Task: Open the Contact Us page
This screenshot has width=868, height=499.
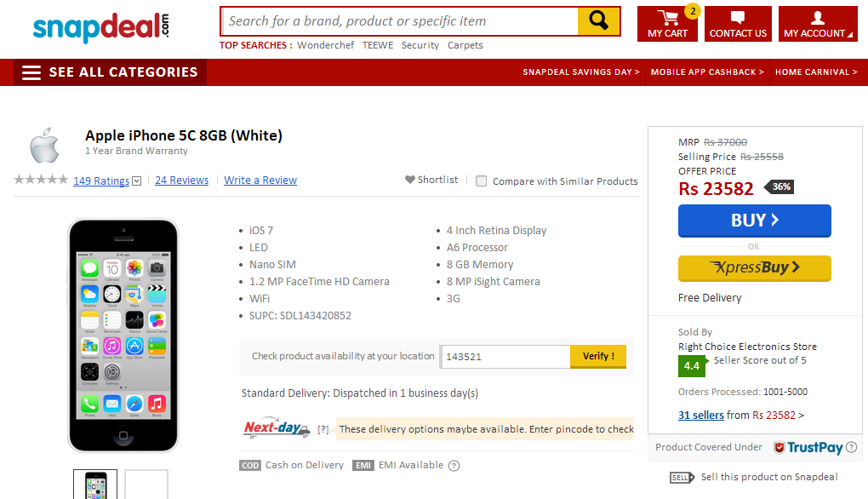Action: pos(738,24)
